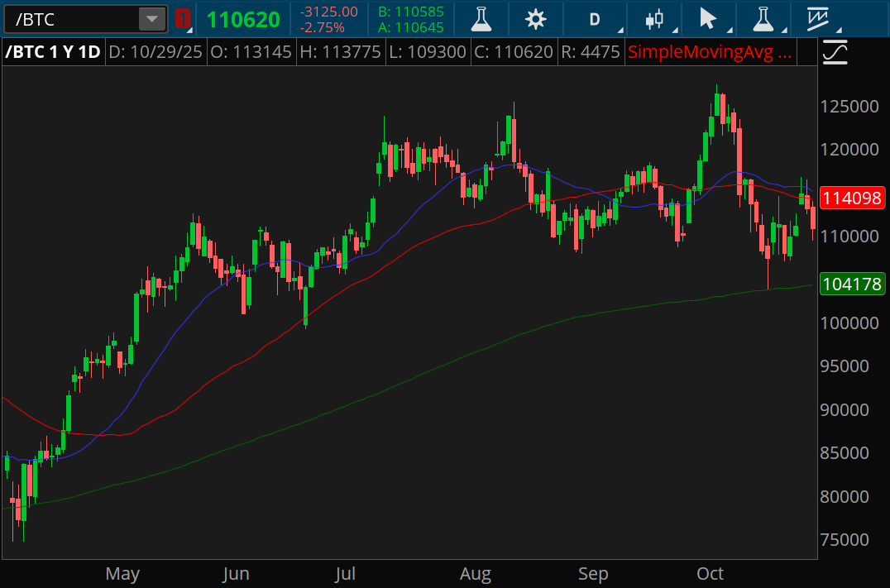Viewport: 890px width, 588px height.
Task: Open the candlestick chart style menu
Action: (654, 19)
